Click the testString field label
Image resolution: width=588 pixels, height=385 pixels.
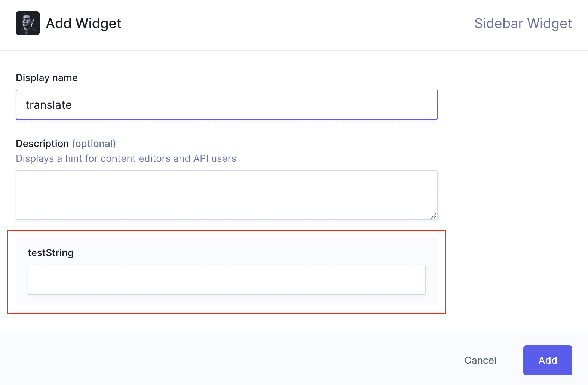51,253
